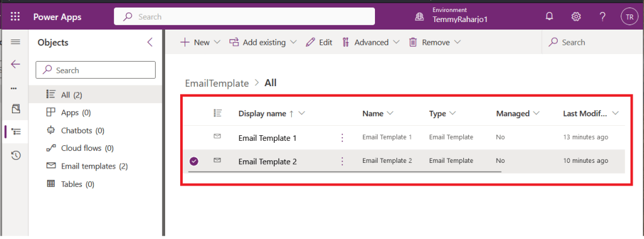This screenshot has width=644, height=239.
Task: Open more options for Email Template 2
Action: point(342,161)
